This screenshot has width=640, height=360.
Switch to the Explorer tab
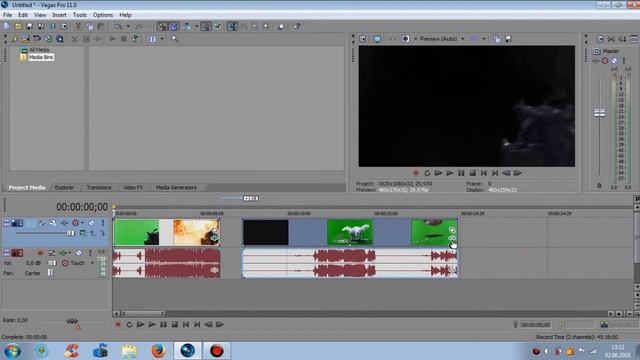point(64,187)
